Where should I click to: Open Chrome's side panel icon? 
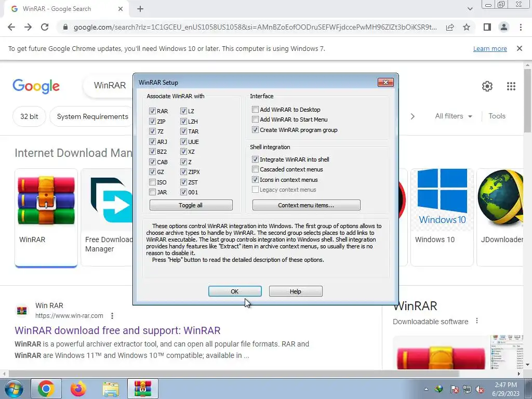coord(487,27)
